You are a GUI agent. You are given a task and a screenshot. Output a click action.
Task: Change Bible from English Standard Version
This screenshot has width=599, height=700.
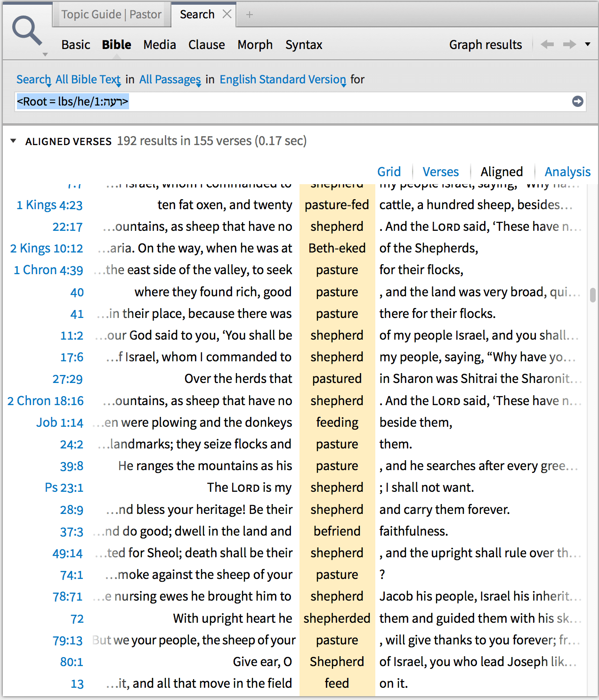coord(282,79)
